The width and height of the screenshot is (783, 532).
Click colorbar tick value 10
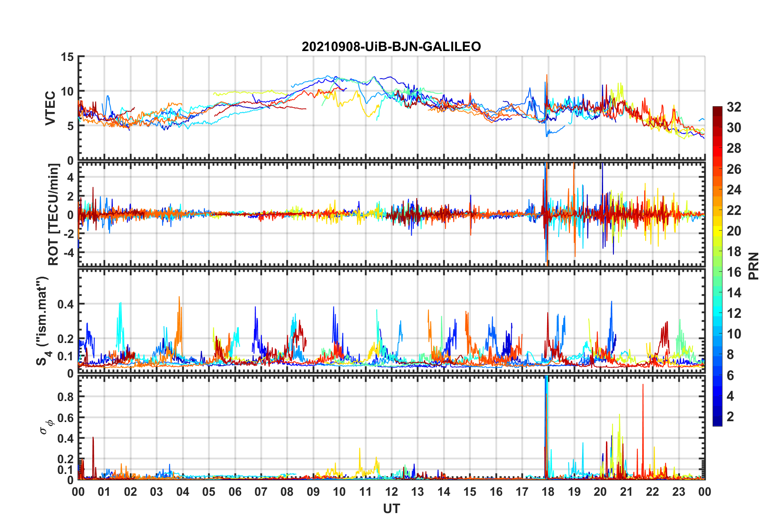click(734, 334)
